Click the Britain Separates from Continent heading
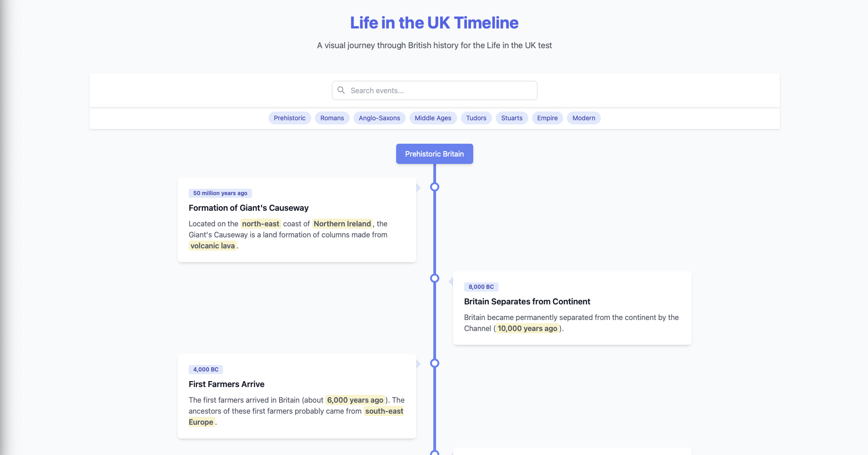 point(527,301)
